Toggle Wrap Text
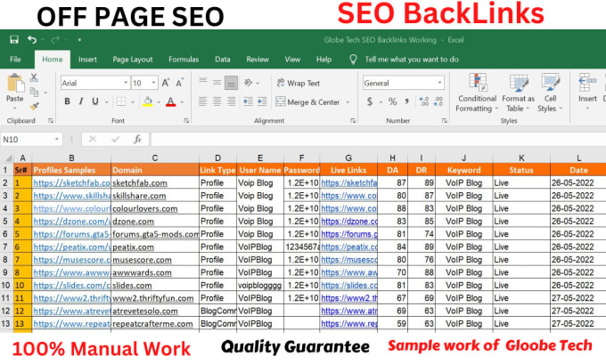606x364 pixels. click(x=299, y=83)
